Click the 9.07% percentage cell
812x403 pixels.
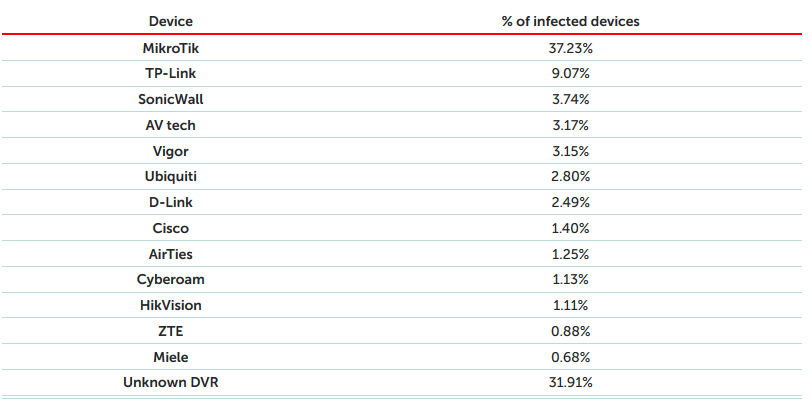(x=571, y=73)
